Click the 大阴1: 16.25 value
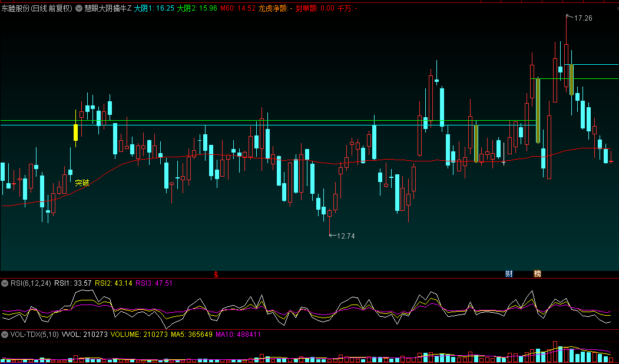619x364 pixels. [154, 8]
